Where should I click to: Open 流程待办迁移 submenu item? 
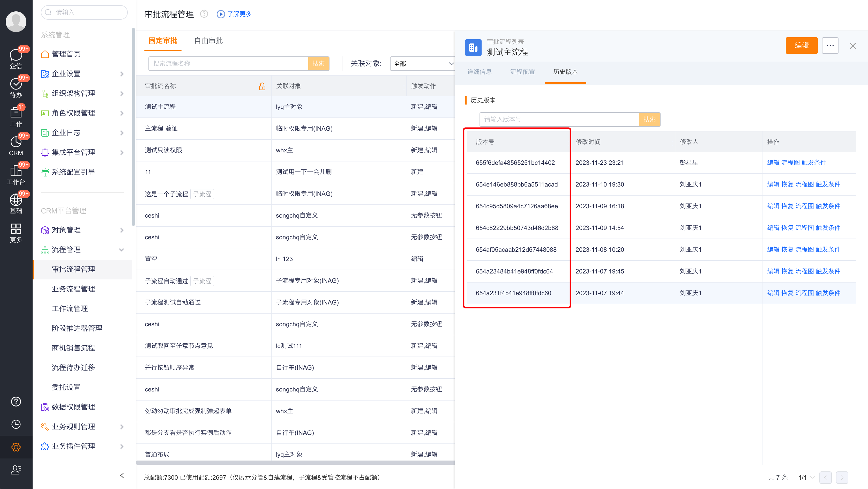(73, 367)
